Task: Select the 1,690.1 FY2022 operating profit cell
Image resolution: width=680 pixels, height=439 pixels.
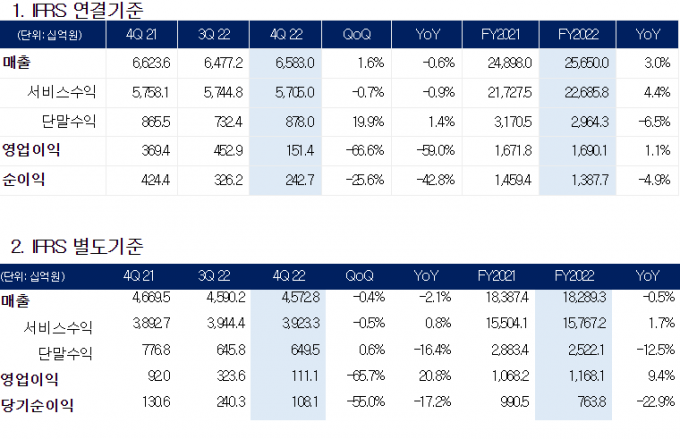Action: (x=581, y=150)
